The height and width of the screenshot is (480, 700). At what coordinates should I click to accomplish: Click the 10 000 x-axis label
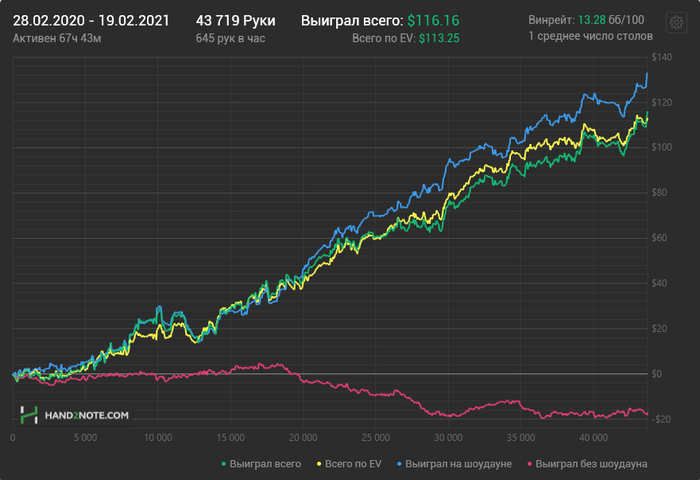click(158, 438)
